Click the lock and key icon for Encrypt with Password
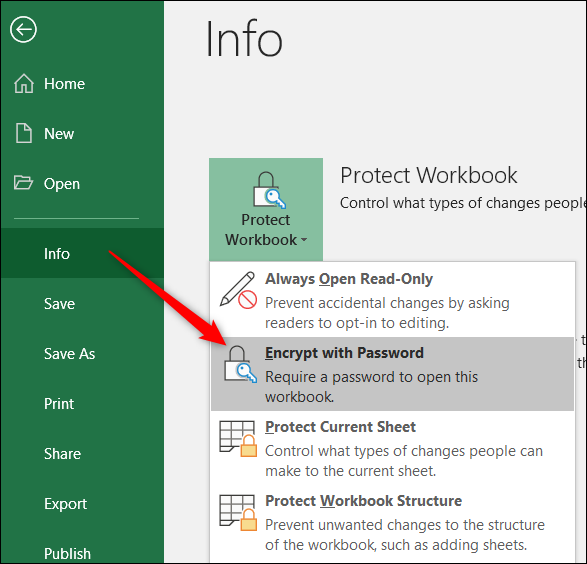This screenshot has height=564, width=587. tap(240, 364)
